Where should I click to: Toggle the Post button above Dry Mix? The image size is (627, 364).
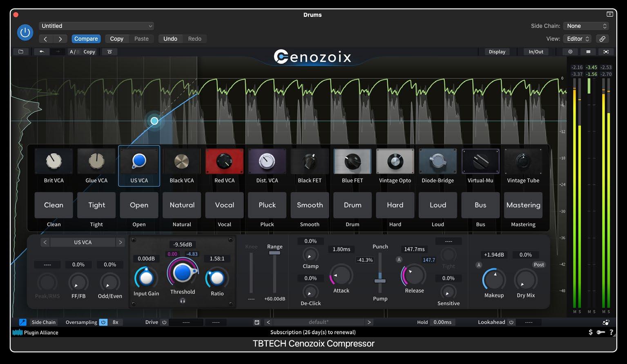pos(539,265)
